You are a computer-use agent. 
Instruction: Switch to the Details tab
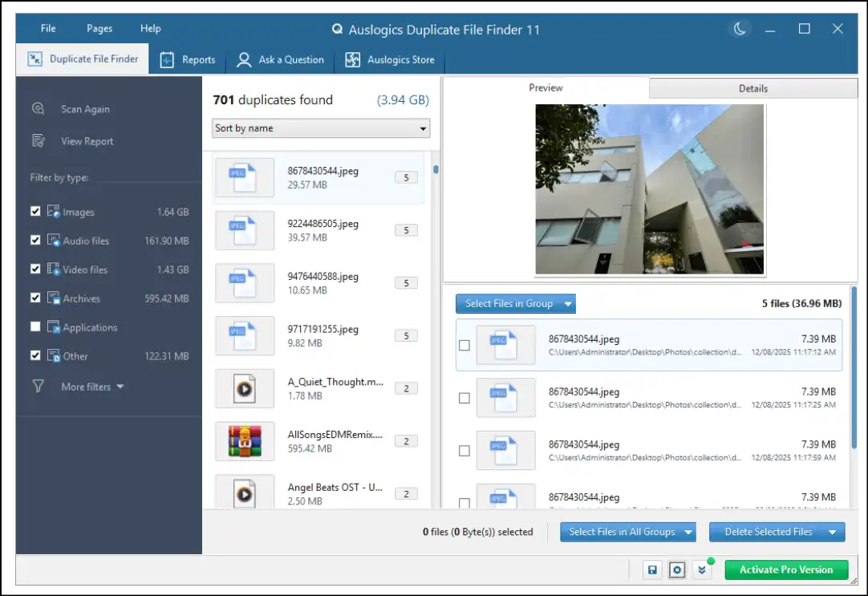point(752,88)
